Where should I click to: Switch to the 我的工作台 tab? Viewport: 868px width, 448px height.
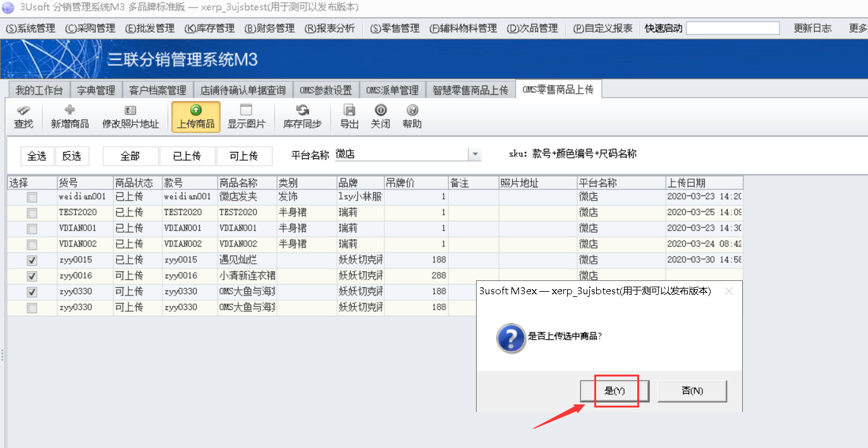[39, 90]
